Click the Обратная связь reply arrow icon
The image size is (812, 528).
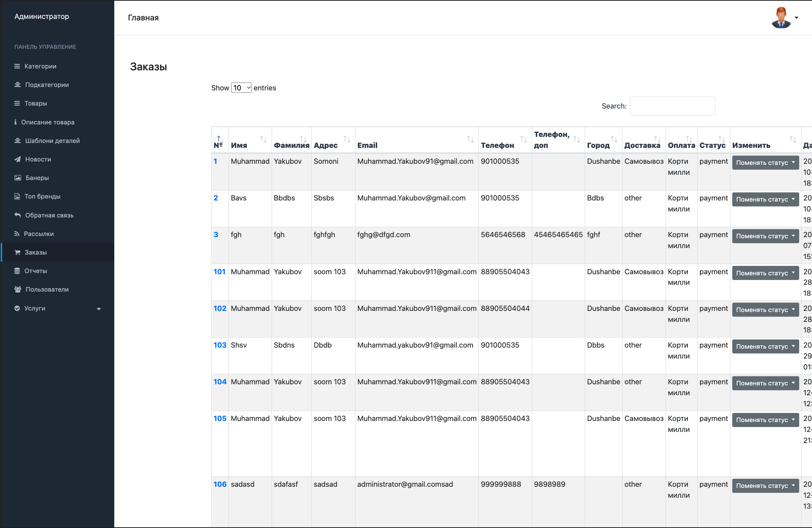click(x=17, y=215)
